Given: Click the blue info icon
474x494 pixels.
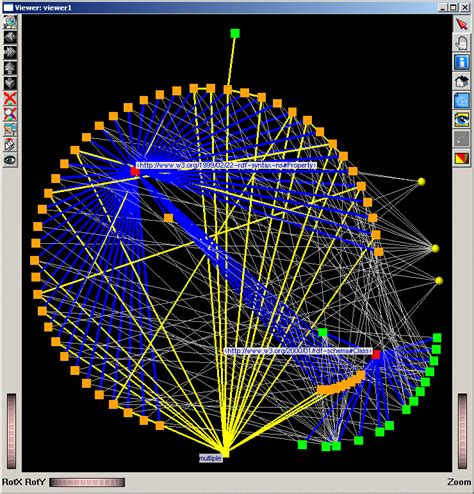Looking at the screenshot, I should coord(462,62).
